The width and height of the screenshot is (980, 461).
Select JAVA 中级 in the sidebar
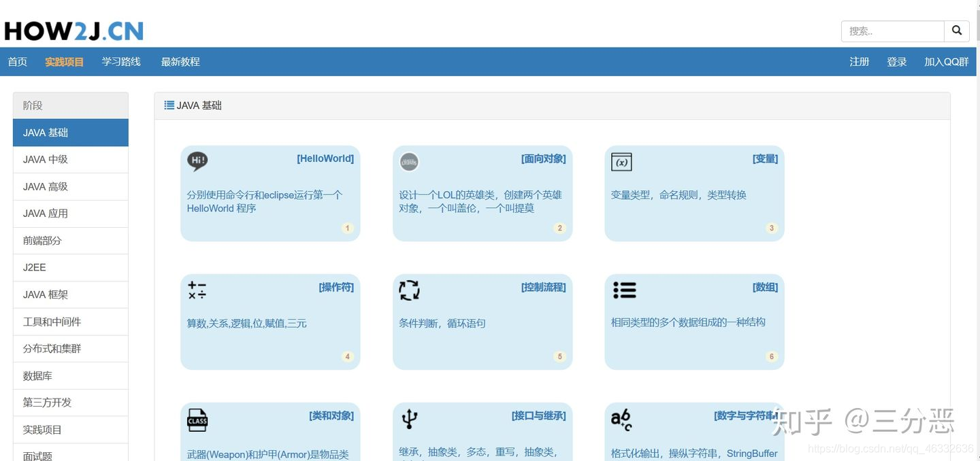click(x=71, y=160)
